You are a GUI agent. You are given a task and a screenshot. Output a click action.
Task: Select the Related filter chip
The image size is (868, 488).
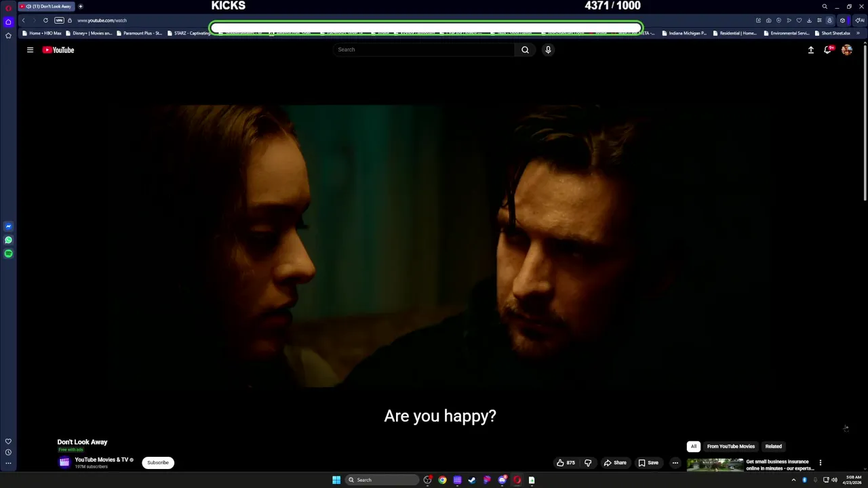click(774, 446)
